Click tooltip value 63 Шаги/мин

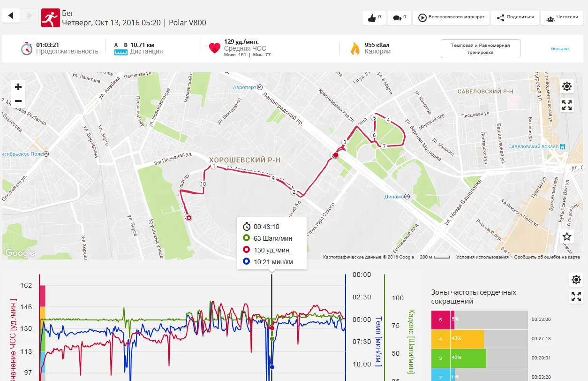tap(273, 238)
